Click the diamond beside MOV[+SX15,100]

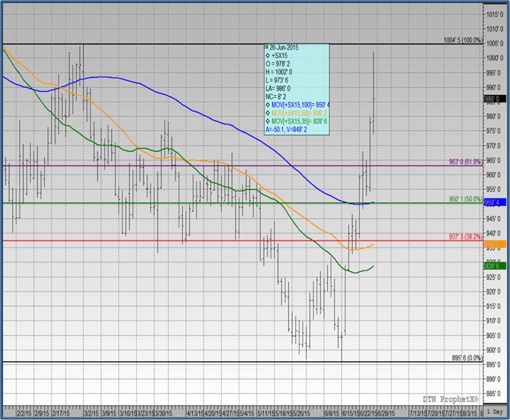268,105
